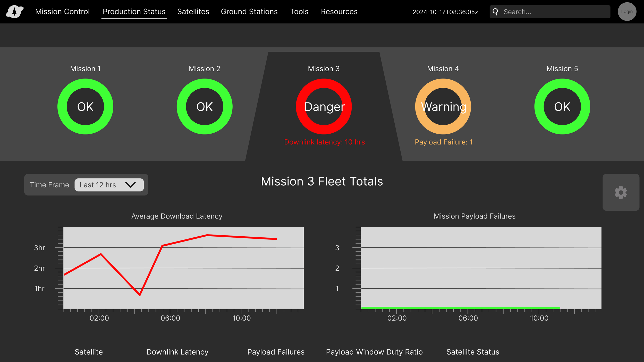Click Payload Failure: 1 warning text

click(444, 142)
